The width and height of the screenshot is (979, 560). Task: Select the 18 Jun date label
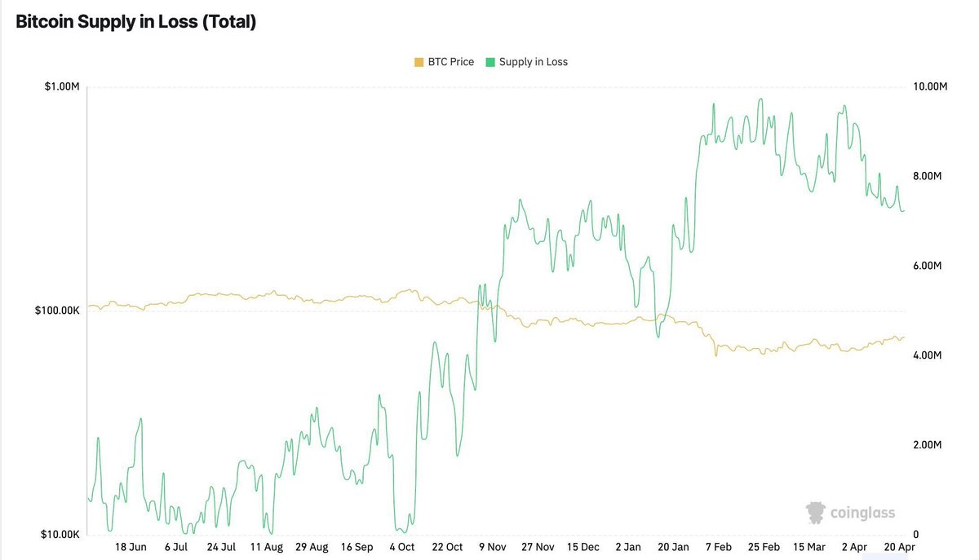coord(131,547)
